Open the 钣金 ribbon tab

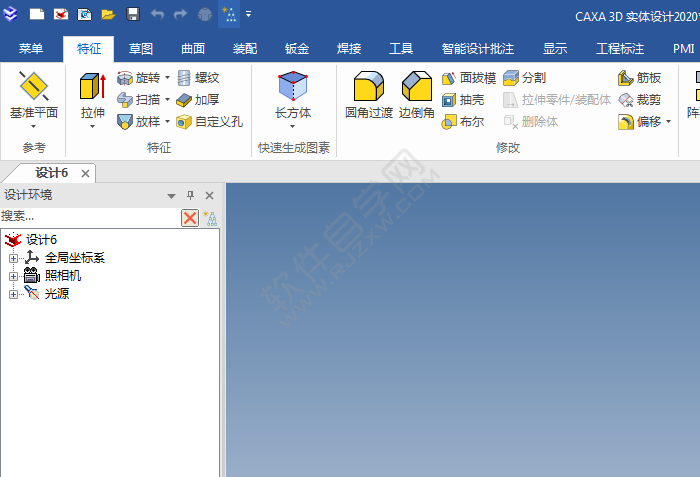click(x=297, y=48)
